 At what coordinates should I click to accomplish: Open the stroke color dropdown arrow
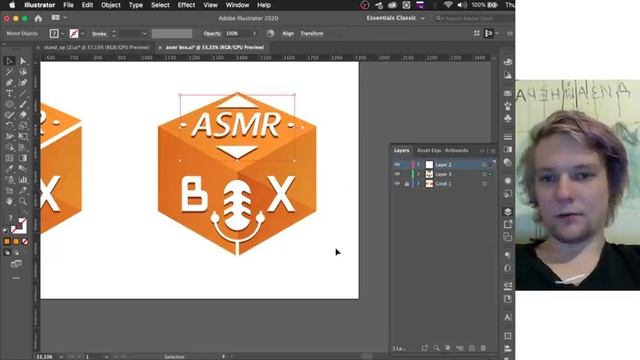[x=83, y=33]
